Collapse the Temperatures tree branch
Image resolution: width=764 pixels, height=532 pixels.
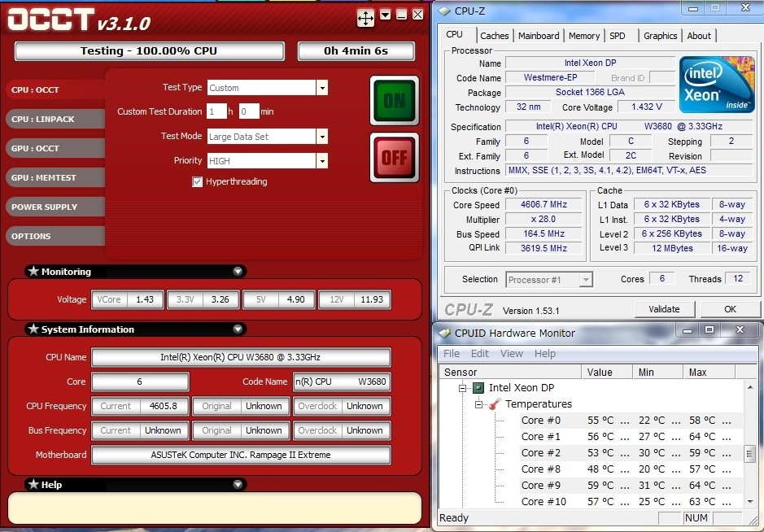tap(478, 404)
